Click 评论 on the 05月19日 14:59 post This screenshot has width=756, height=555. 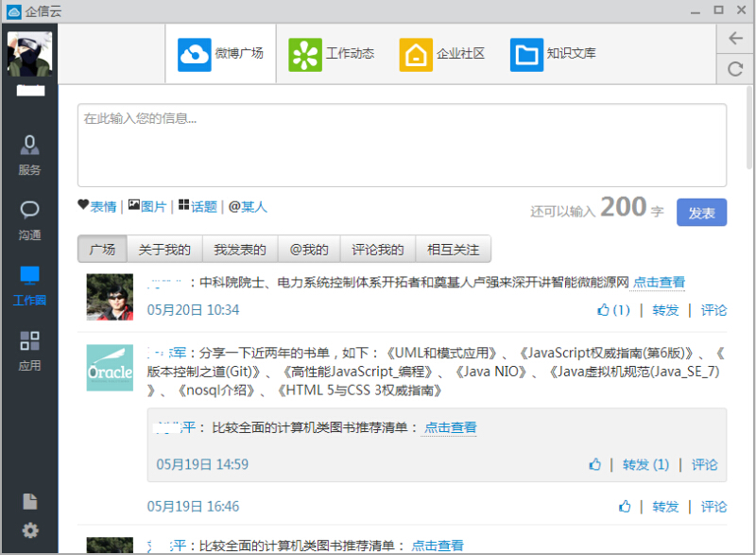pyautogui.click(x=704, y=464)
